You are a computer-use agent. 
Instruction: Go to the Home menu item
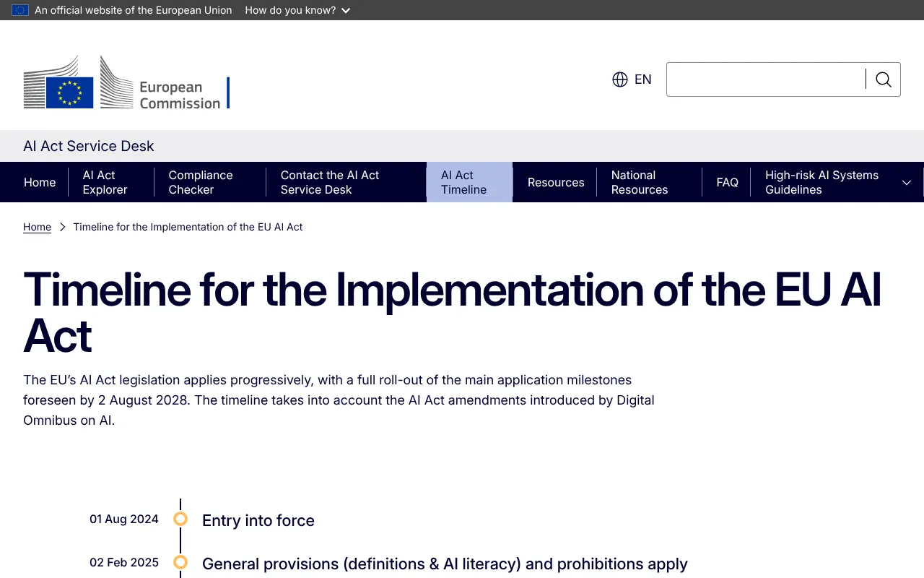coord(40,182)
